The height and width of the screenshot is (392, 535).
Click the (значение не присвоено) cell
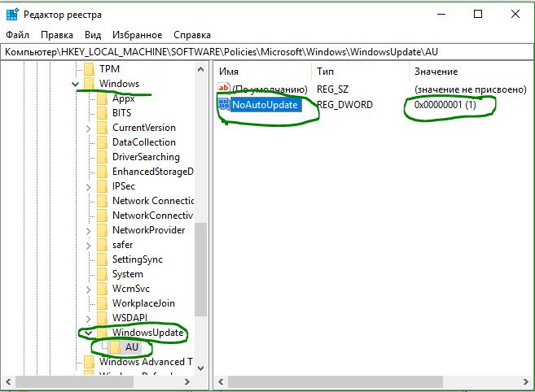[471, 89]
